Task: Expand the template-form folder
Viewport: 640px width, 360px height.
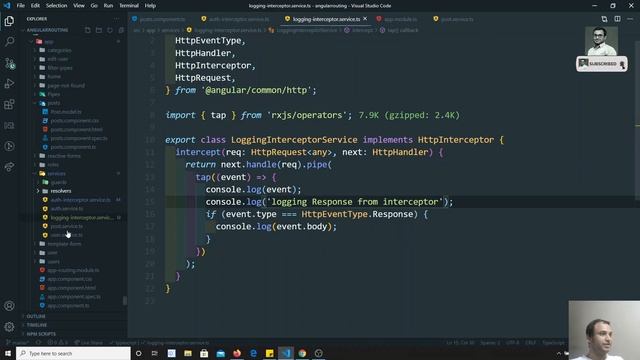Action: coord(64,244)
